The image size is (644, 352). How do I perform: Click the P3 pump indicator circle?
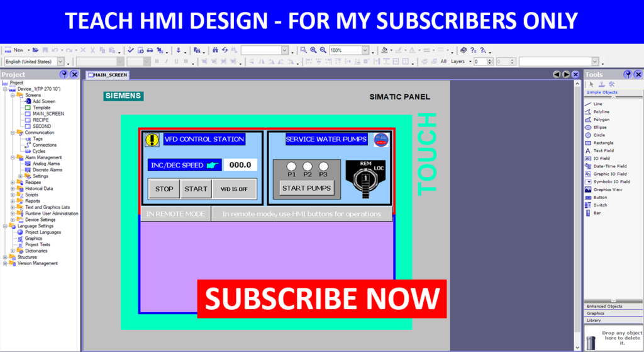(x=323, y=166)
